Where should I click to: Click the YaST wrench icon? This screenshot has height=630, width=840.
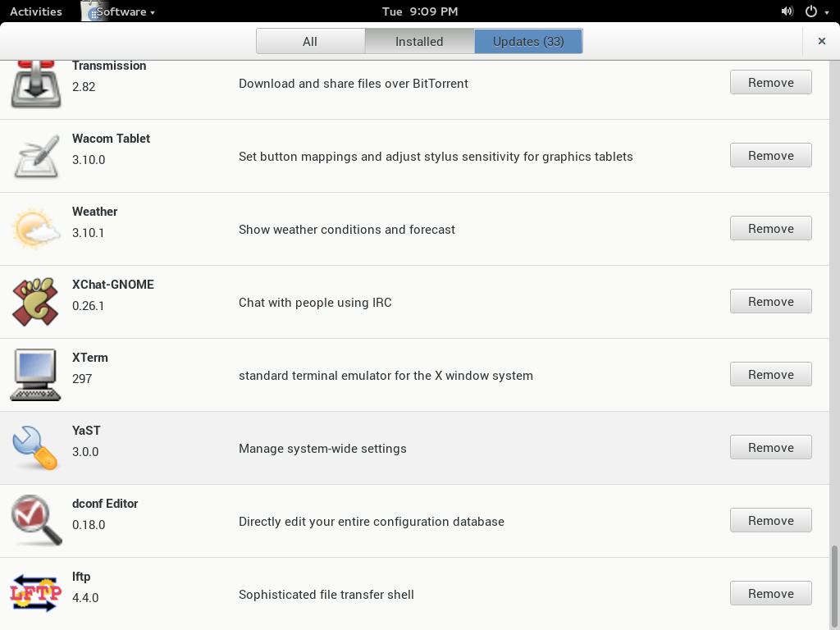click(x=36, y=448)
